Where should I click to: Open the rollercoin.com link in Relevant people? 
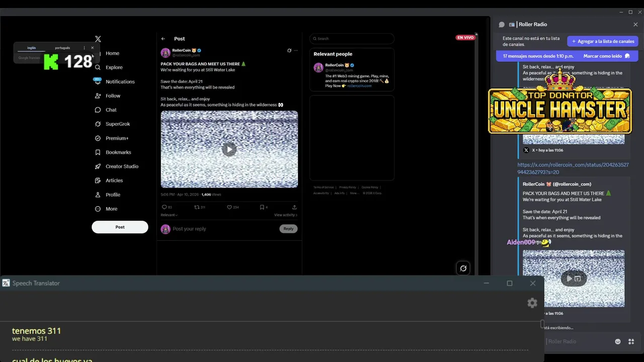(359, 86)
